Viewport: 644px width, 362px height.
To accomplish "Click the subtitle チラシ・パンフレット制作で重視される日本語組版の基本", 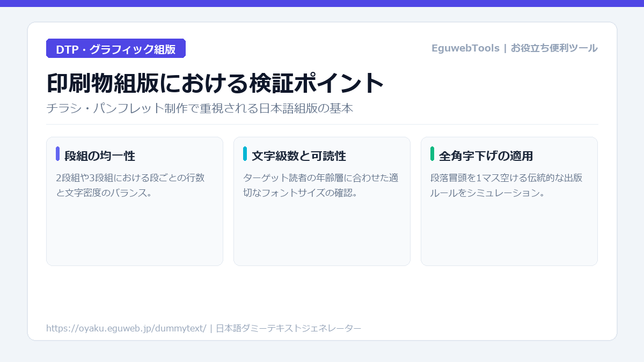I will (x=200, y=108).
